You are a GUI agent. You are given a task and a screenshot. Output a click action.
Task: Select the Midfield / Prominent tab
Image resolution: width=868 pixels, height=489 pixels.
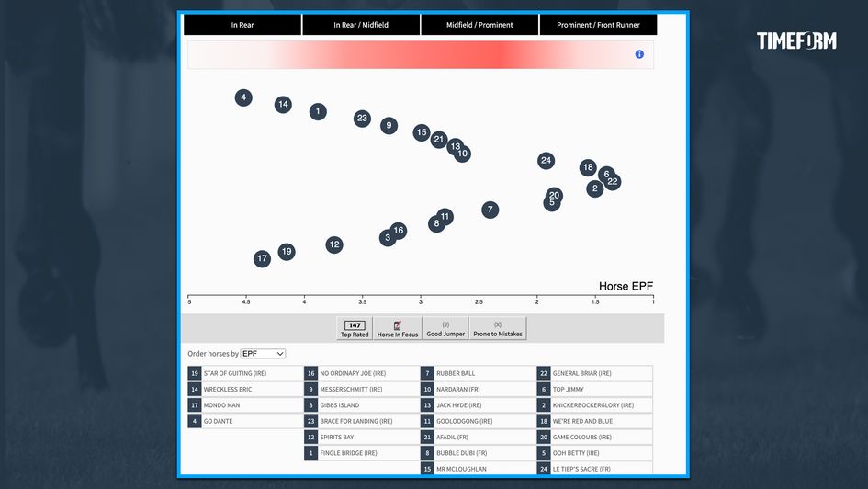[x=479, y=25]
